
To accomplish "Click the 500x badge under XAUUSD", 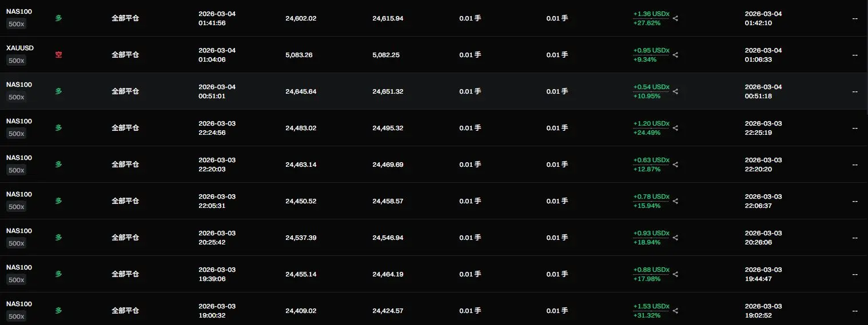I will click(x=16, y=61).
